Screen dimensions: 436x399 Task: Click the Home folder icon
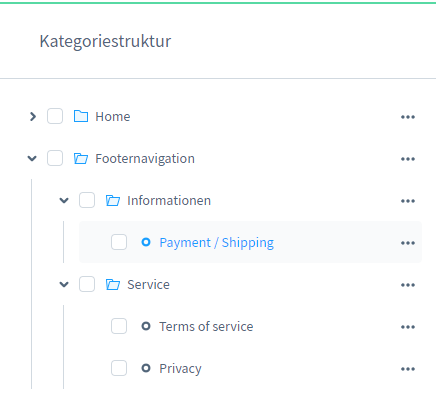81,116
